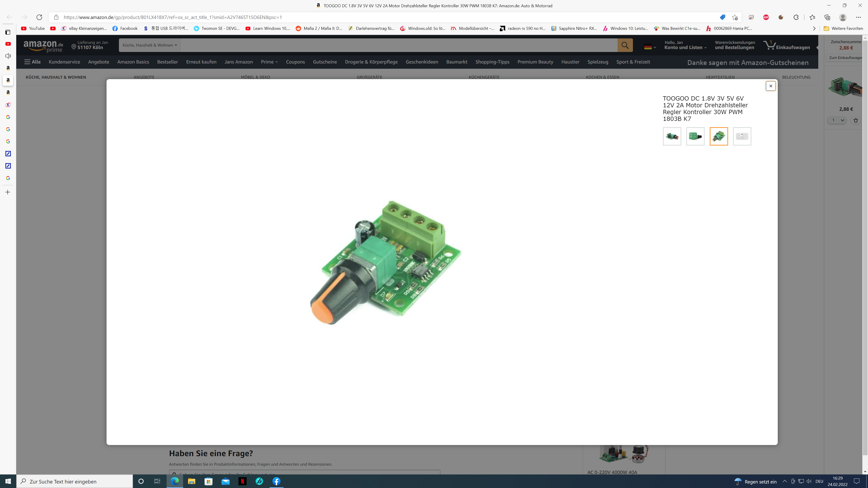868x488 pixels.
Task: Show hidden system tray icons
Action: click(785, 481)
